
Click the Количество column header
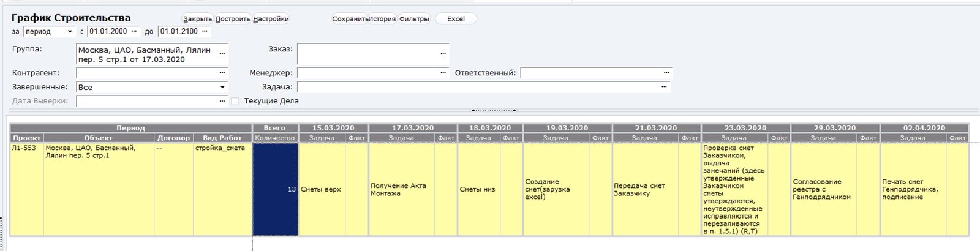[275, 138]
